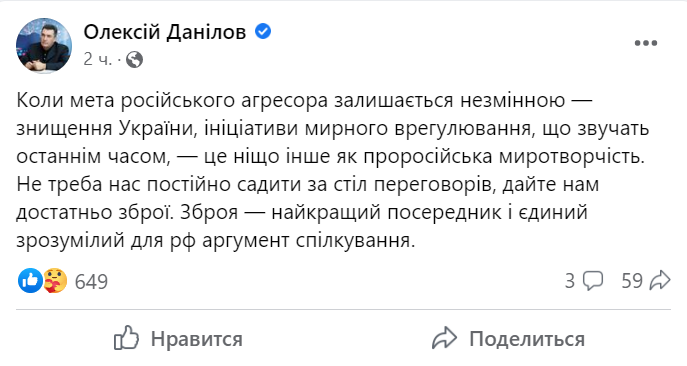687x366 pixels.
Task: Click the blue verified checkmark badge
Action: point(263,31)
